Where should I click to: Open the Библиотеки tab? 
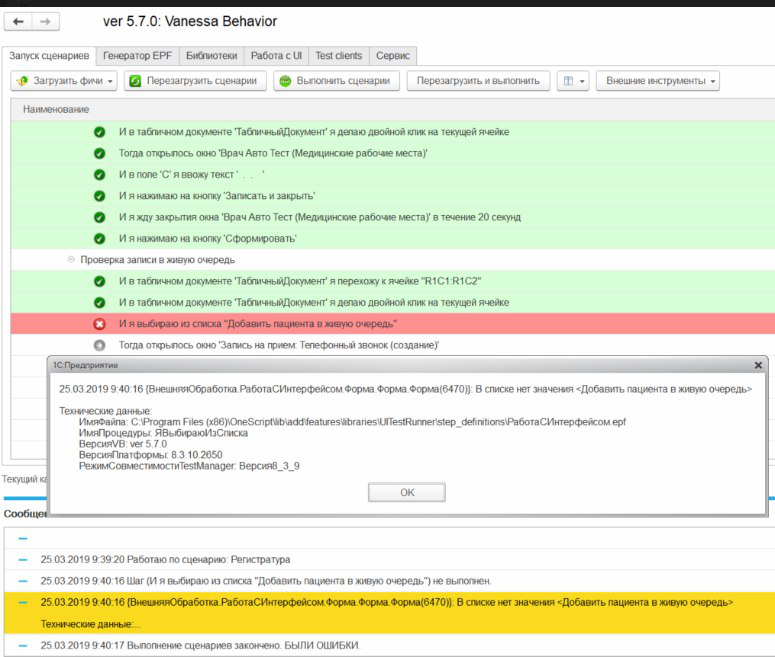tap(212, 56)
